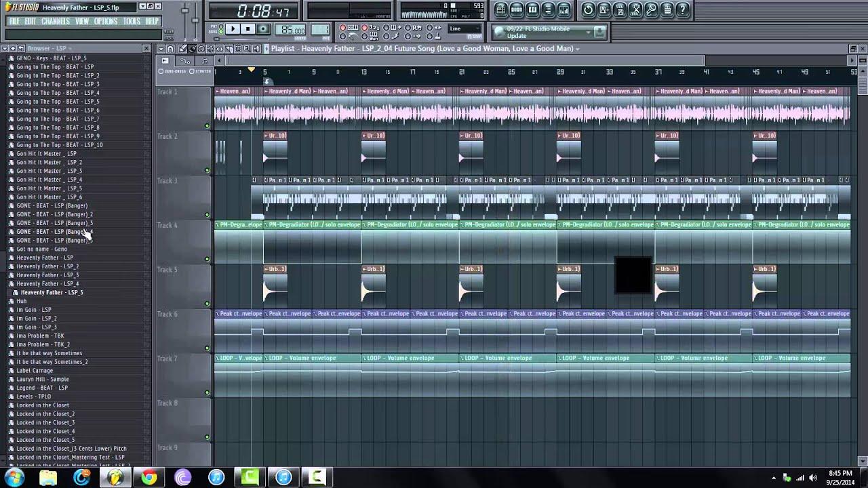Open Locked in the Closet_2 project
Image resolution: width=868 pixels, height=488 pixels.
click(45, 413)
